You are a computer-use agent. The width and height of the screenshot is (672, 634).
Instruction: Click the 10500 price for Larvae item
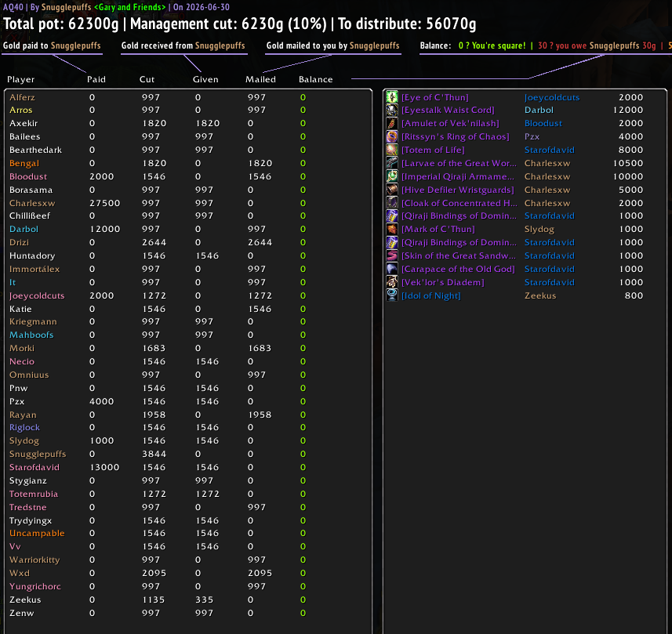[x=627, y=163]
